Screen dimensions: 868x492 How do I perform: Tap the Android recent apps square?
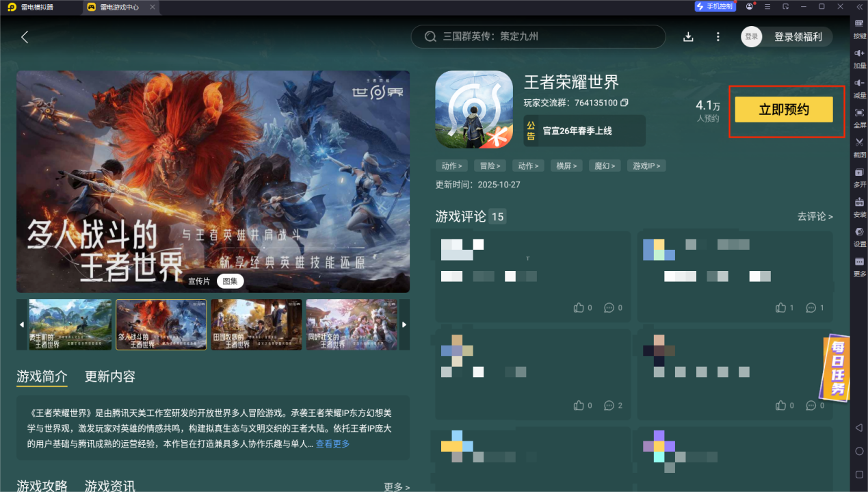click(x=859, y=474)
